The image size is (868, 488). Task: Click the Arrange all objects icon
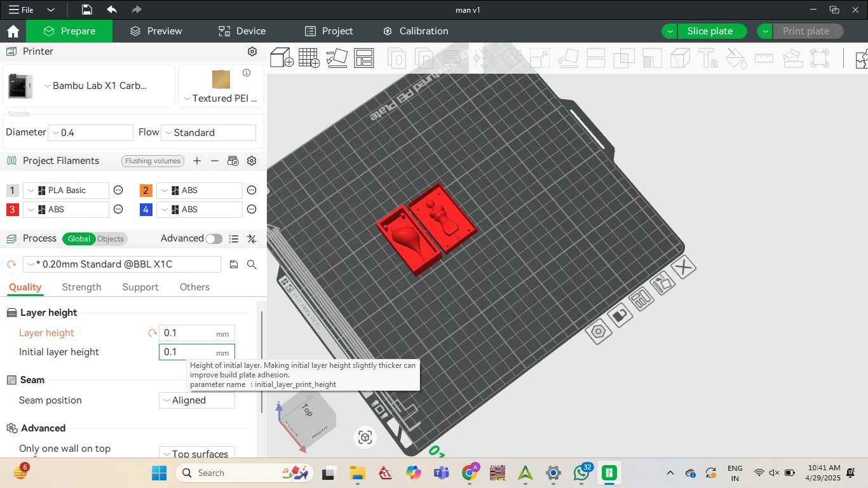(x=364, y=58)
